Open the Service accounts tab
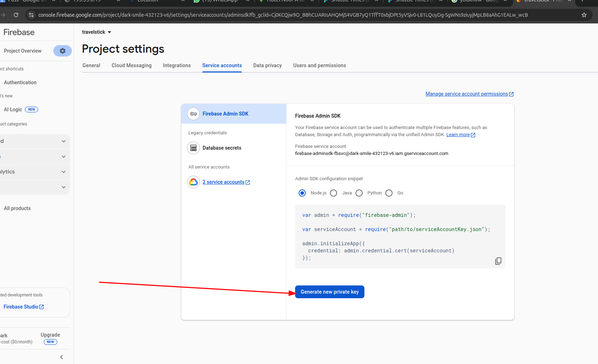The width and height of the screenshot is (598, 364). [222, 65]
